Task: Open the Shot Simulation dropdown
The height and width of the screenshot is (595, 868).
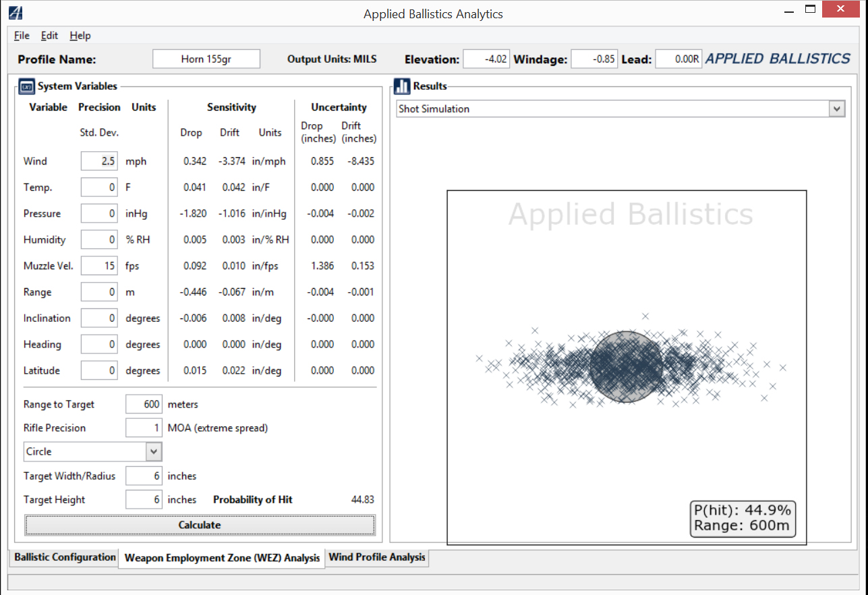Action: click(836, 109)
